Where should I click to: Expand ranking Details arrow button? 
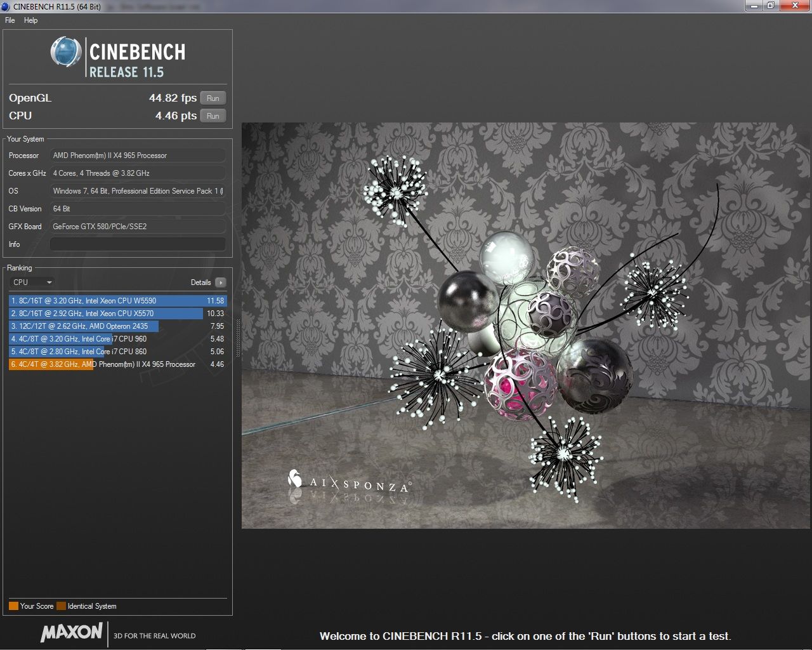click(x=220, y=282)
